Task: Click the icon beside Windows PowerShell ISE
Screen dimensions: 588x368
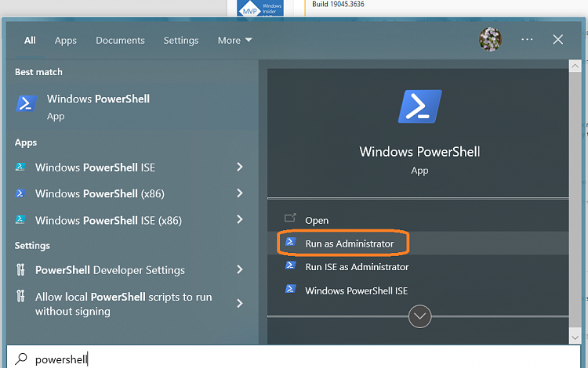Action: point(20,167)
